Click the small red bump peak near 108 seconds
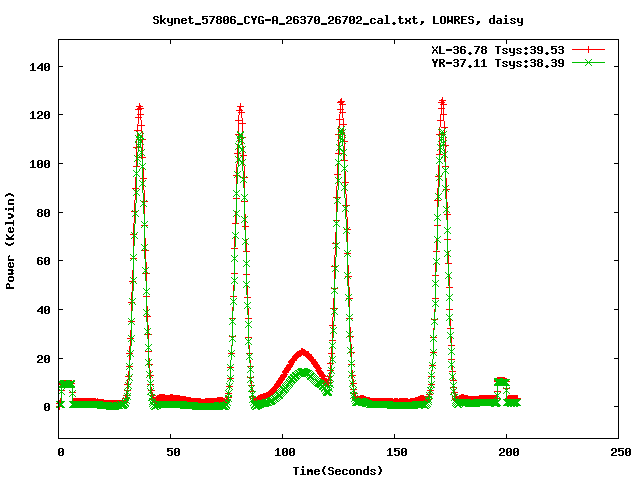This screenshot has width=640, height=480. pyautogui.click(x=302, y=352)
